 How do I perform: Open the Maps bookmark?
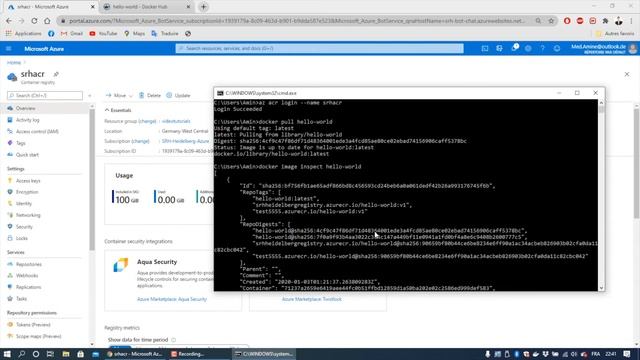pyautogui.click(x=134, y=33)
